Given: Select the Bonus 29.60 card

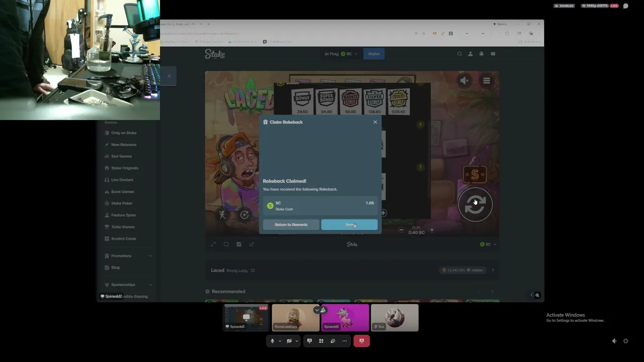Looking at the screenshot, I should 302,102.
